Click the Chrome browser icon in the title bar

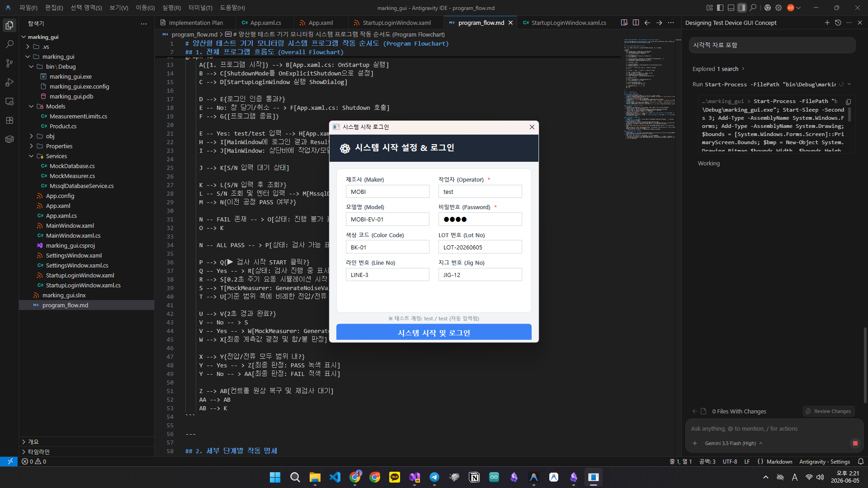point(768,8)
